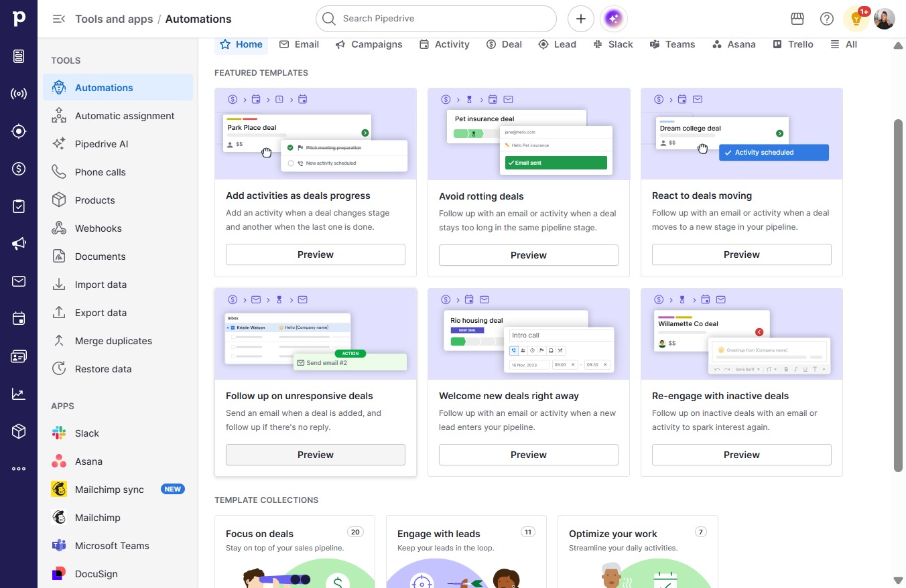Open Restore data in the sidebar
The image size is (906, 588).
(118, 369)
